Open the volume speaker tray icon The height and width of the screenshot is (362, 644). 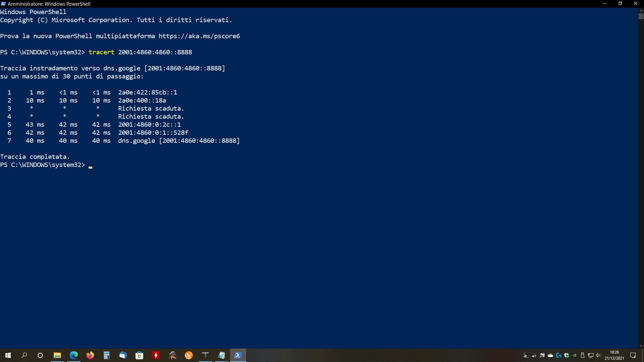pos(598,356)
